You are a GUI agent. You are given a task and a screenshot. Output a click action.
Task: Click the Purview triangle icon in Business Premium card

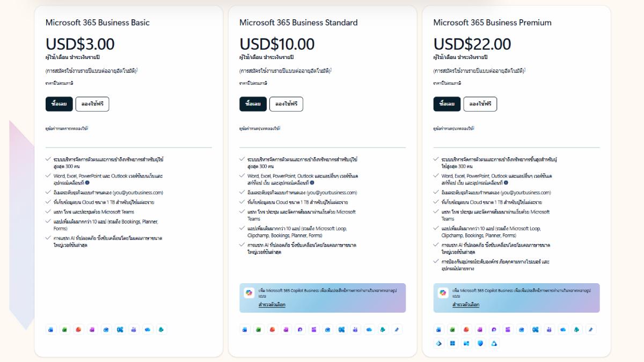(494, 343)
